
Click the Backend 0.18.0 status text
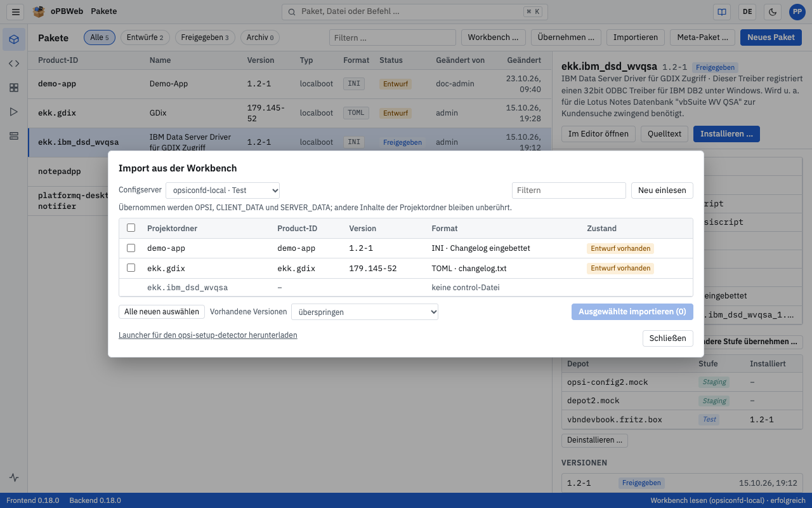pyautogui.click(x=95, y=500)
